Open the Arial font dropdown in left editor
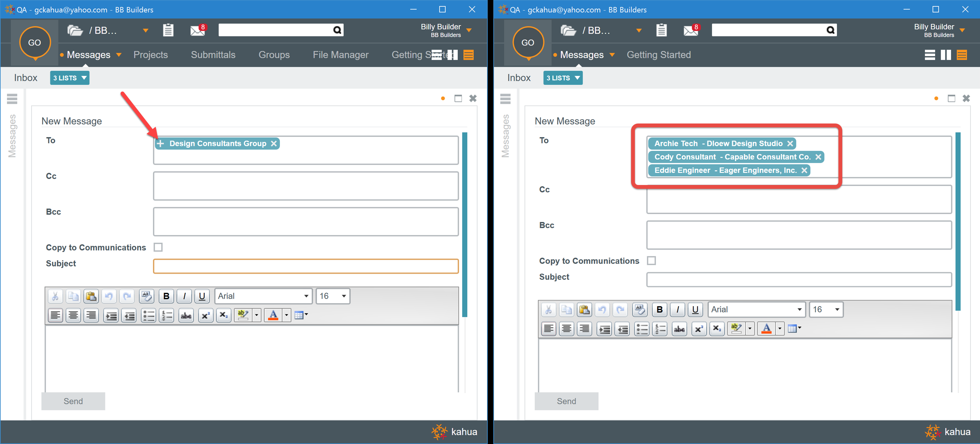980x444 pixels. click(x=306, y=296)
